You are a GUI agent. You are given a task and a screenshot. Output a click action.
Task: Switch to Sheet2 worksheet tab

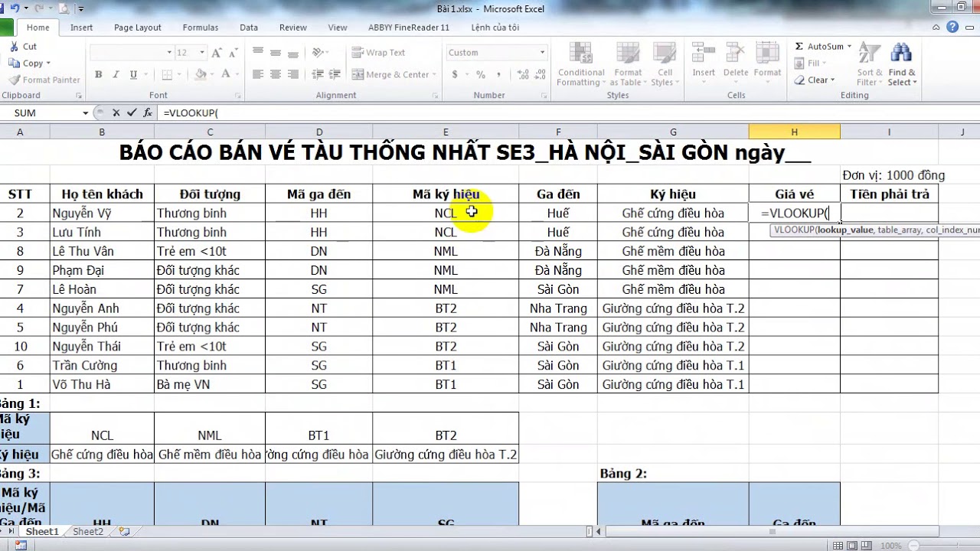pyautogui.click(x=88, y=531)
